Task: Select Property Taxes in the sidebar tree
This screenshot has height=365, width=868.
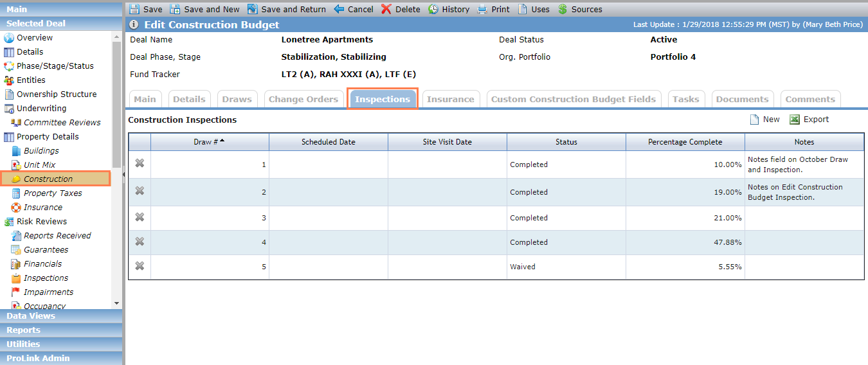Action: point(53,193)
